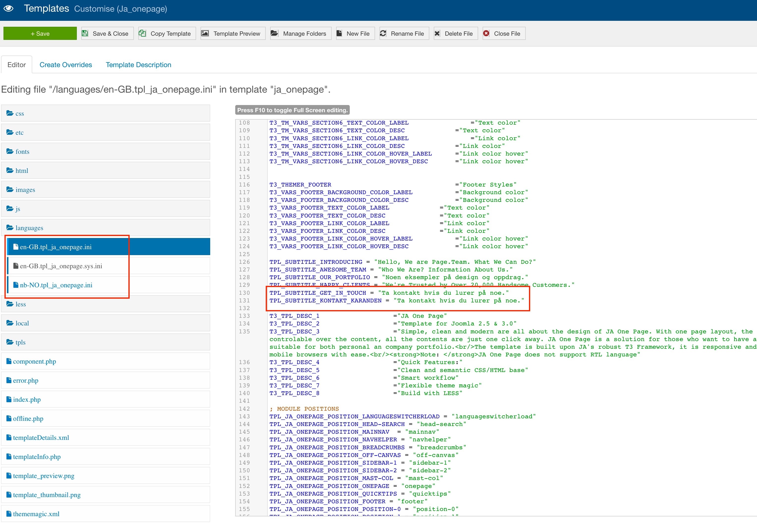Click the Copy Template icon
Screen dimensions: 757x532
tap(143, 33)
